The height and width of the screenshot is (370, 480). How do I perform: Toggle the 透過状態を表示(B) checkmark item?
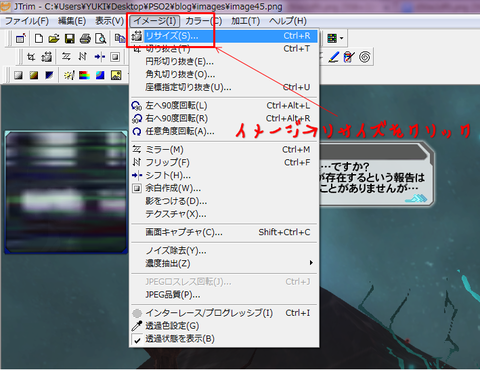click(224, 339)
